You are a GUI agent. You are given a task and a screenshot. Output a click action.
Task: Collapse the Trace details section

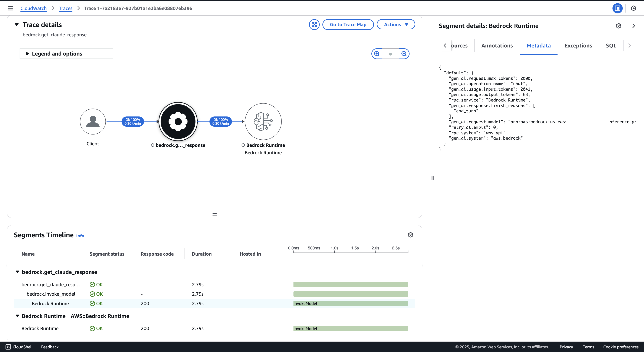17,24
